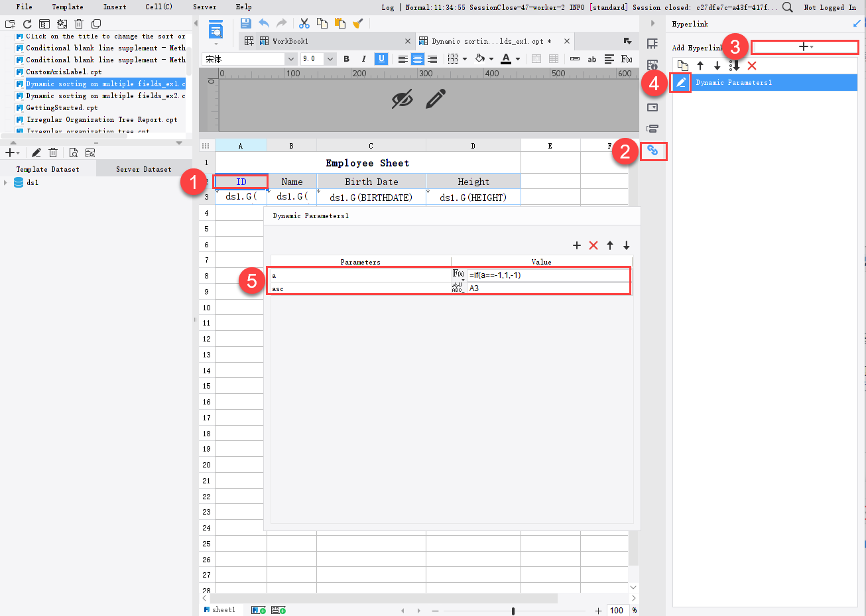866x616 pixels.
Task: Open the add dataset plus dropdown
Action: click(x=13, y=153)
